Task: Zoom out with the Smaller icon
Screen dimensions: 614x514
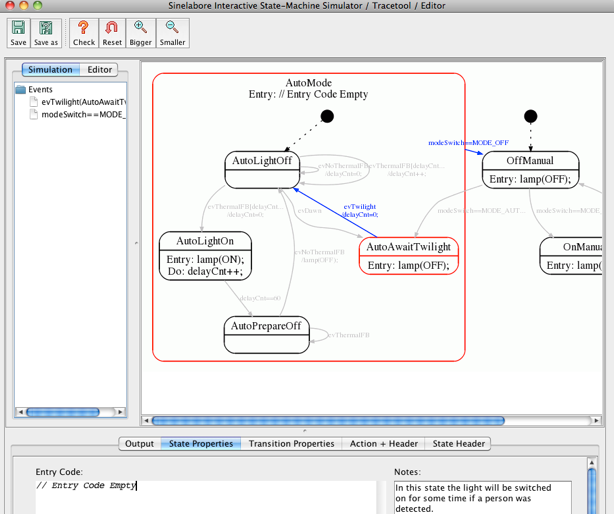Action: 172,33
